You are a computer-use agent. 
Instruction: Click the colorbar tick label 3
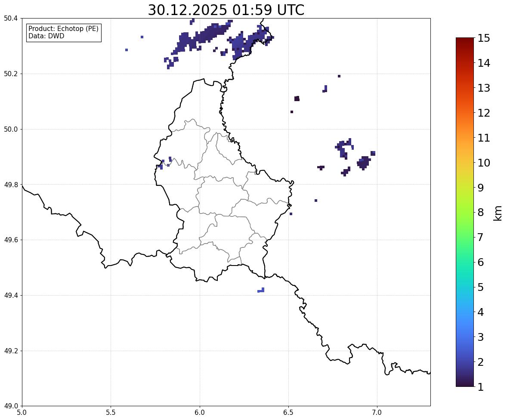tap(481, 337)
